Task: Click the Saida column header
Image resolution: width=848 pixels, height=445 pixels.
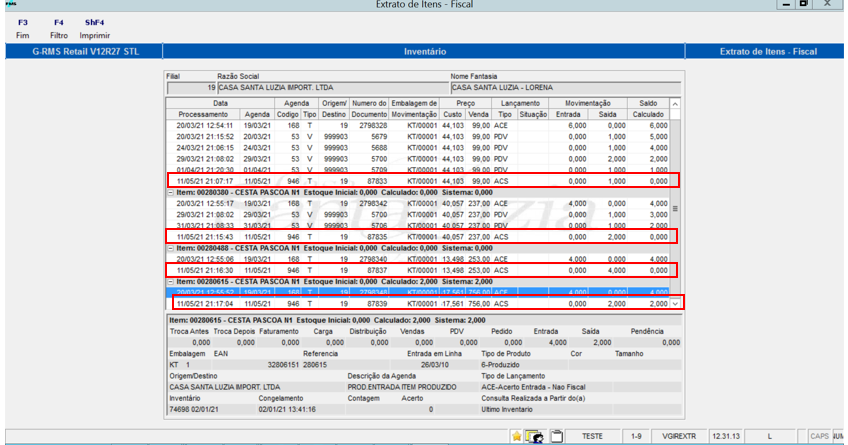Action: (x=607, y=115)
